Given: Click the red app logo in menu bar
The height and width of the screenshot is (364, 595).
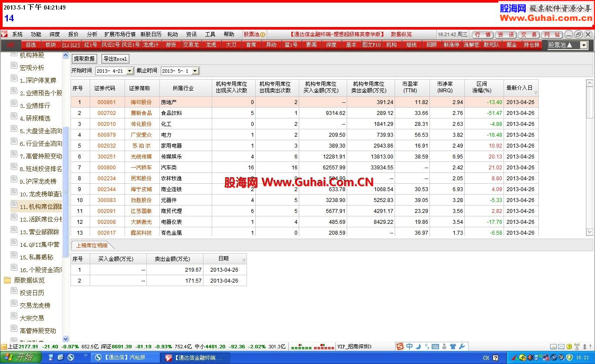Looking at the screenshot, I should 4,34.
